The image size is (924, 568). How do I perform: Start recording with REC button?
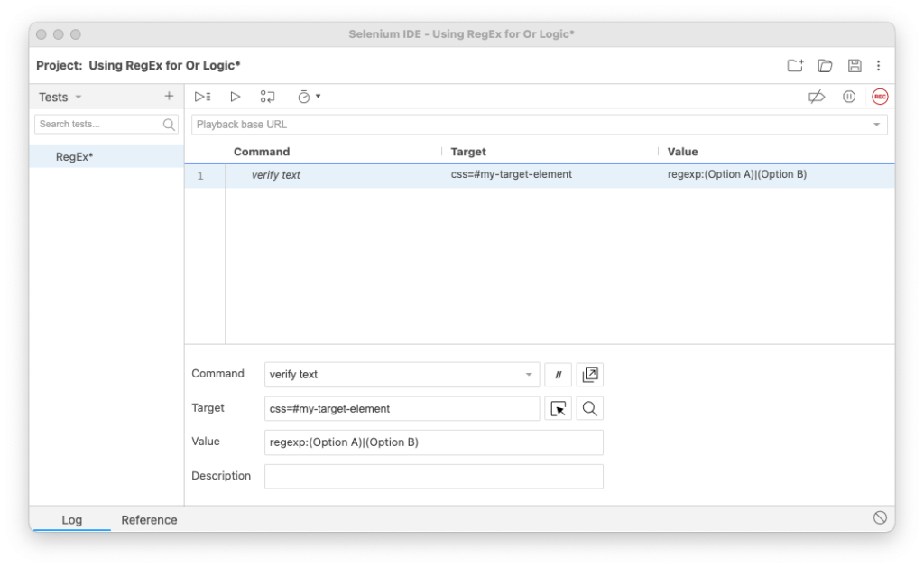point(880,97)
